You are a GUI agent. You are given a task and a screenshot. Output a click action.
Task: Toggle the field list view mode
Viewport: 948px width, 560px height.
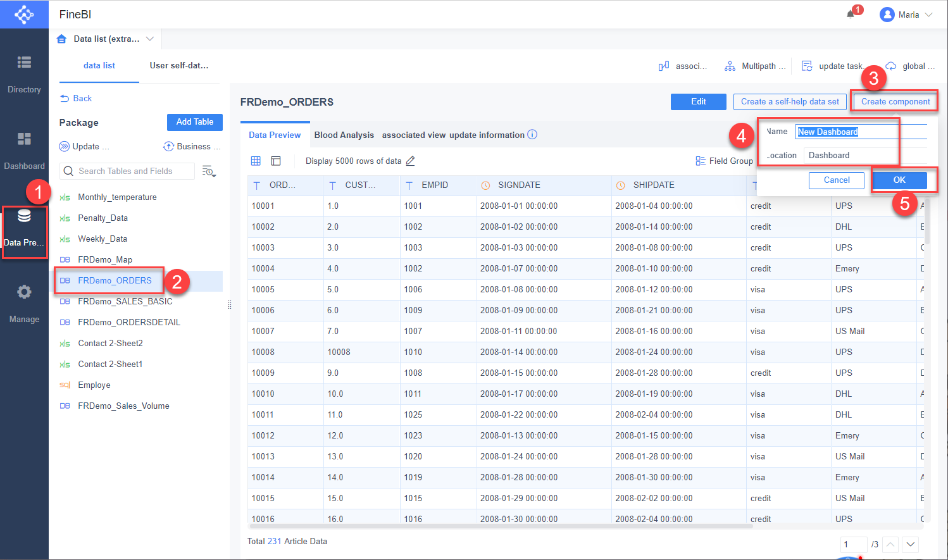pos(275,161)
